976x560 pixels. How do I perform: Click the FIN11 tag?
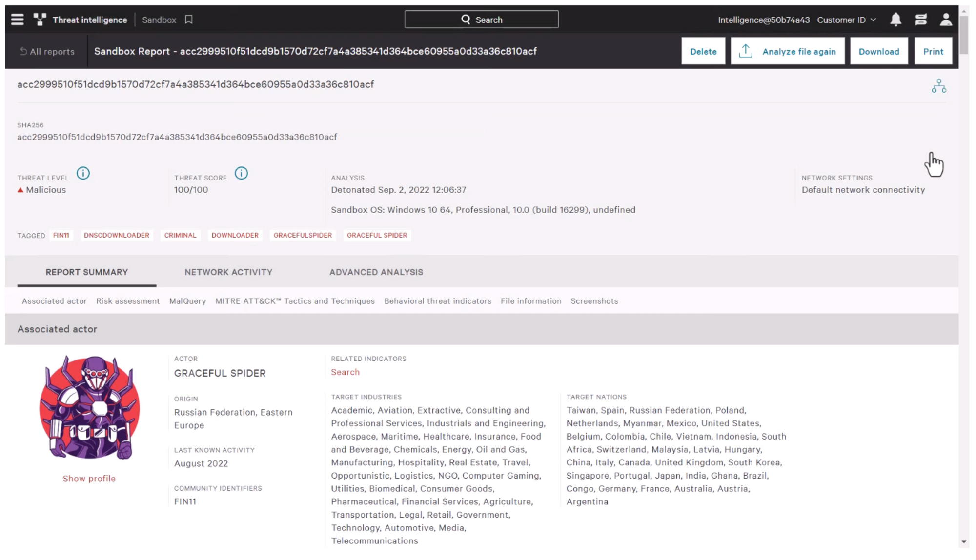tap(61, 235)
